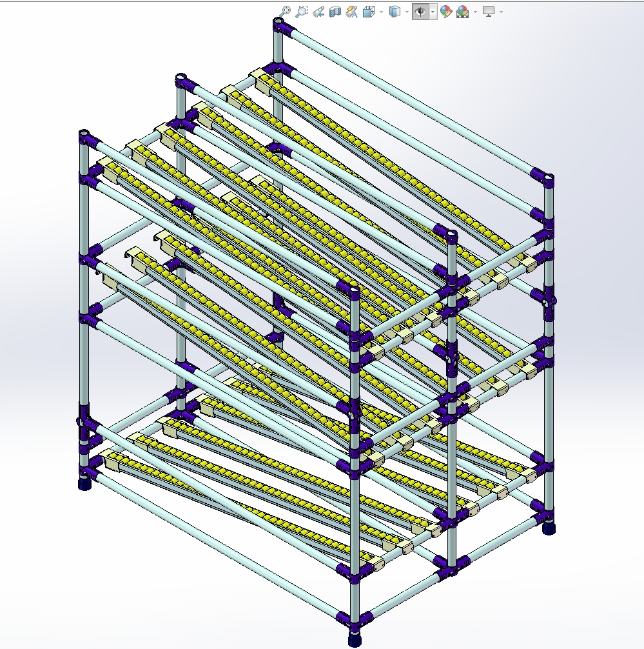This screenshot has width=644, height=649.
Task: Click the Edit Appearance icon
Action: click(446, 12)
